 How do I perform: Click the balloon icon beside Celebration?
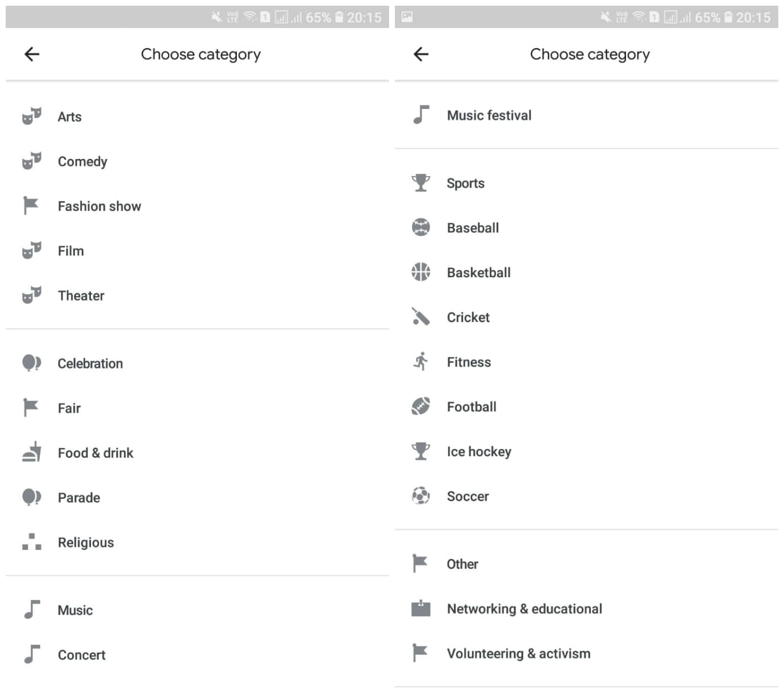(31, 363)
